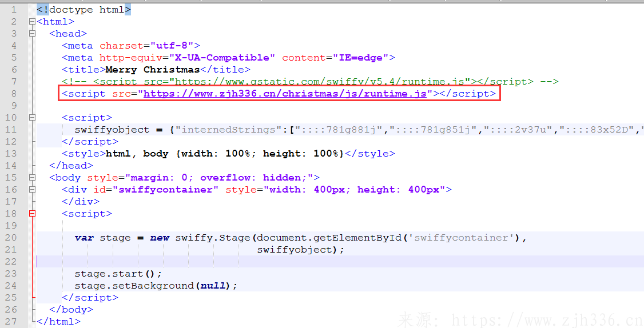Click the "doctype html" text on line 1
The height and width of the screenshot is (328, 644).
click(87, 10)
